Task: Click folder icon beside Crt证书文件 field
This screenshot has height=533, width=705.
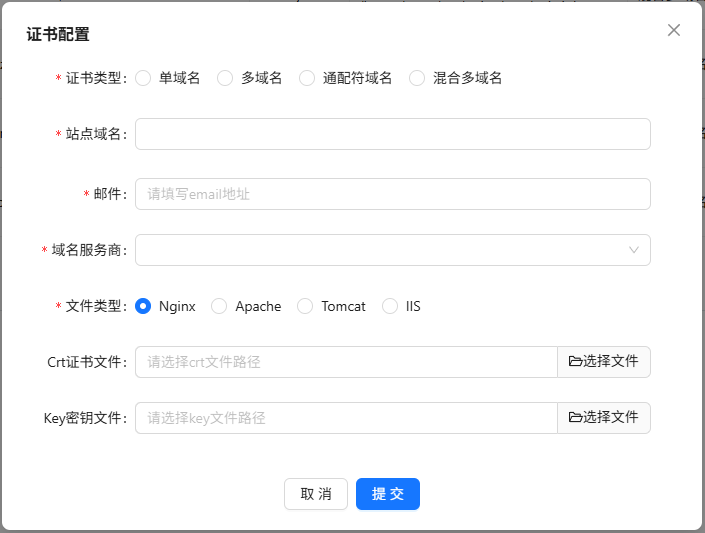Action: point(575,361)
